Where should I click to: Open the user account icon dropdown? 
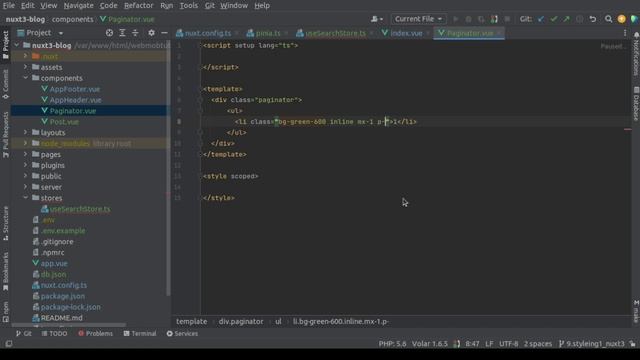tap(376, 19)
